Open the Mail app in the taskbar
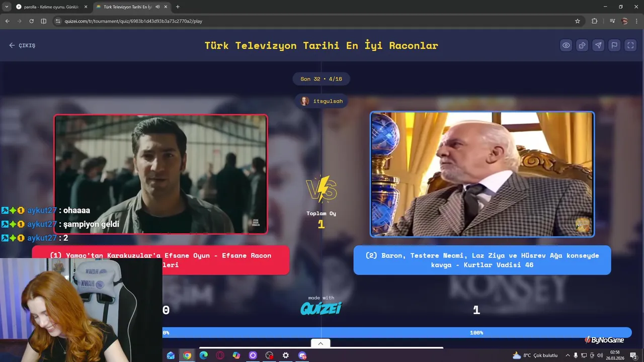This screenshot has height=362, width=644. coord(171,355)
